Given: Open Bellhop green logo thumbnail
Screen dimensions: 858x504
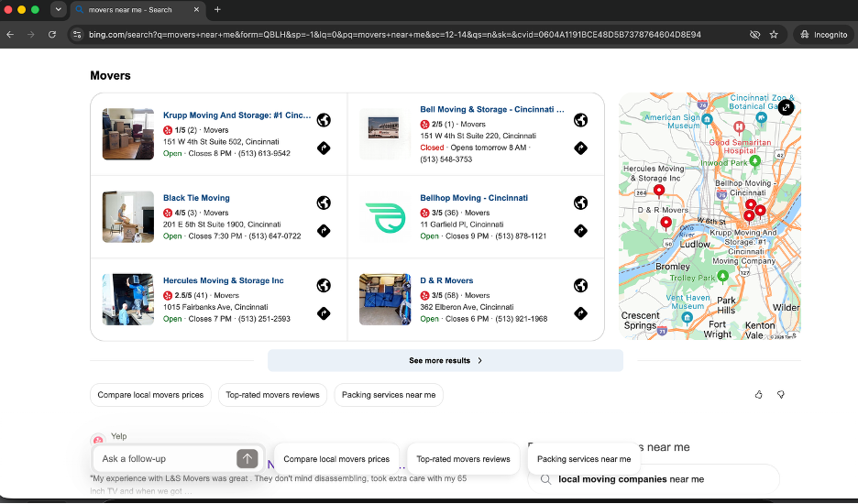Looking at the screenshot, I should (x=385, y=216).
